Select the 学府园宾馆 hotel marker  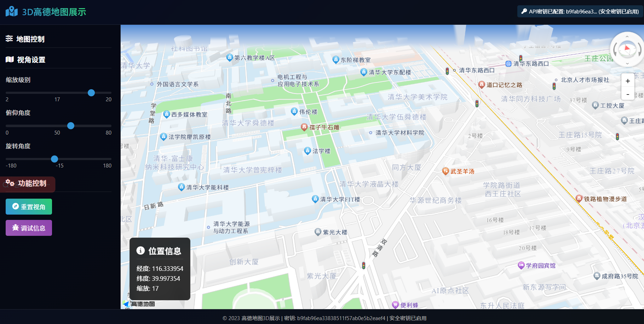point(521,265)
